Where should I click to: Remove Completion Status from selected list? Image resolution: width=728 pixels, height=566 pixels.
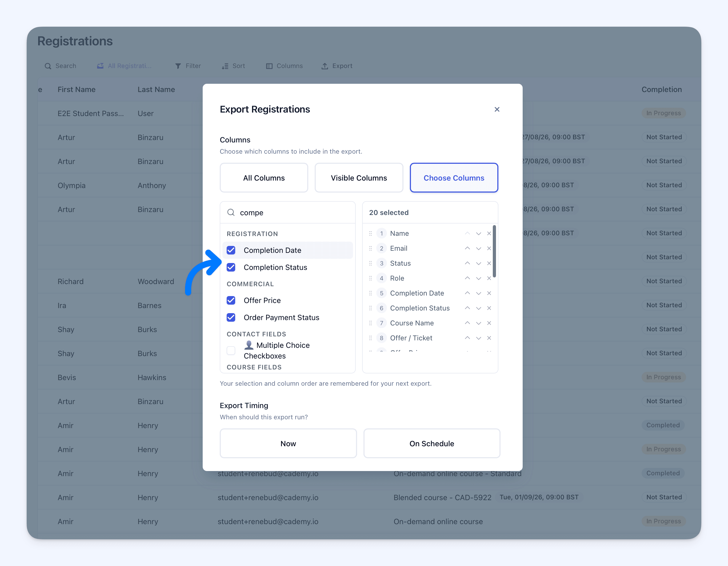click(x=489, y=308)
